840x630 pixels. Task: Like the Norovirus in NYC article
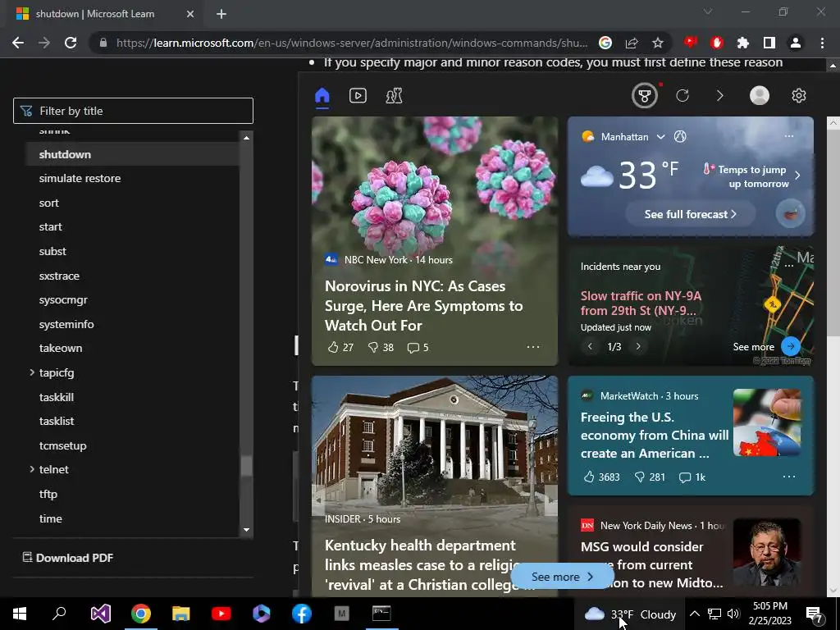(x=340, y=347)
